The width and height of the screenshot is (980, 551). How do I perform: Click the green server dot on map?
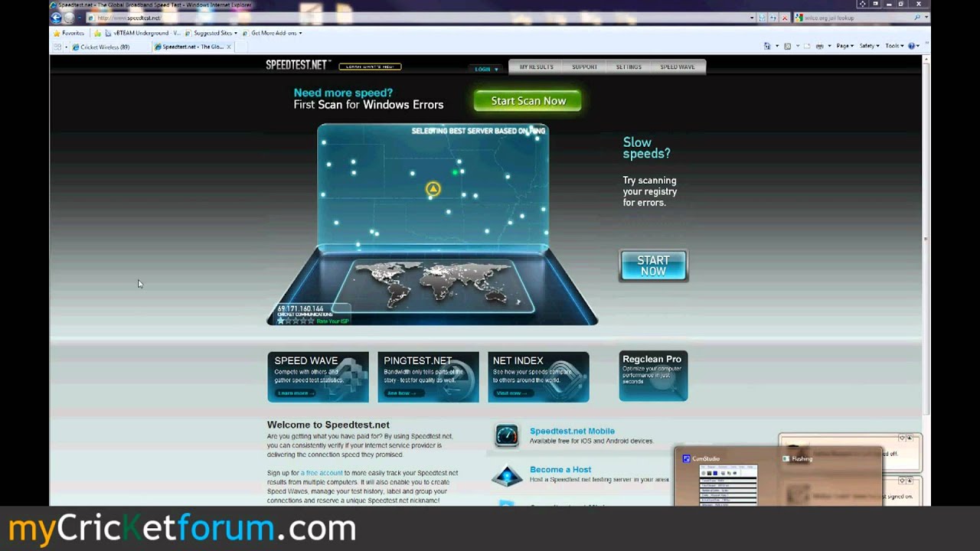tap(455, 172)
